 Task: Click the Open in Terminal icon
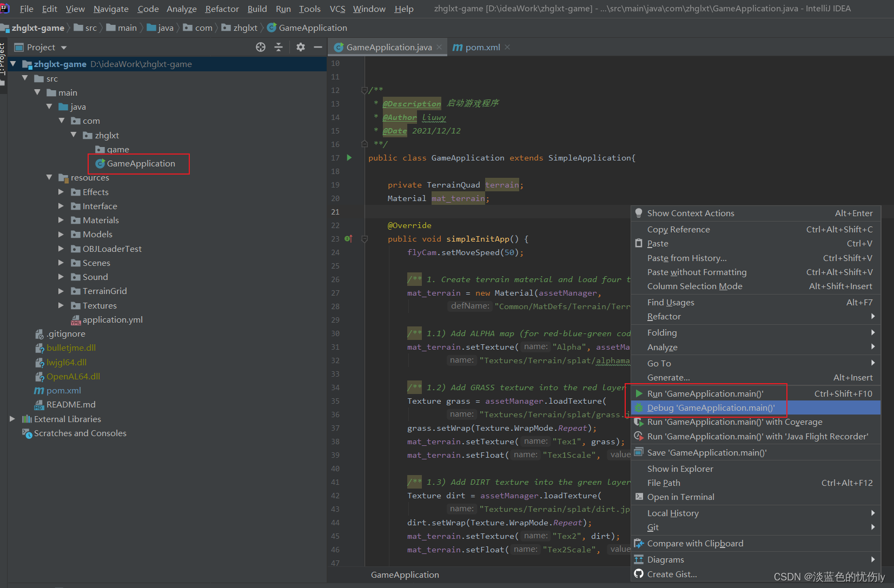(x=639, y=497)
